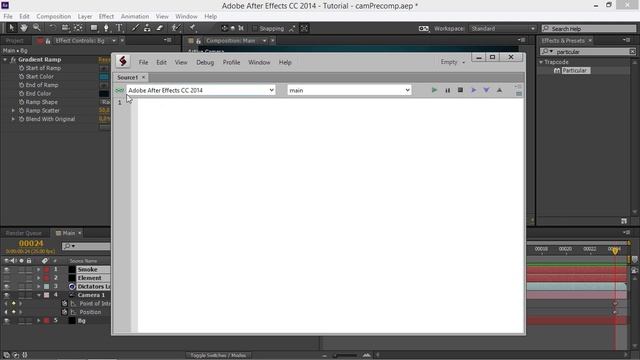Open the Empty workspace dropdown in ExtendScript
Image resolution: width=640 pixels, height=360 pixels.
click(x=452, y=62)
